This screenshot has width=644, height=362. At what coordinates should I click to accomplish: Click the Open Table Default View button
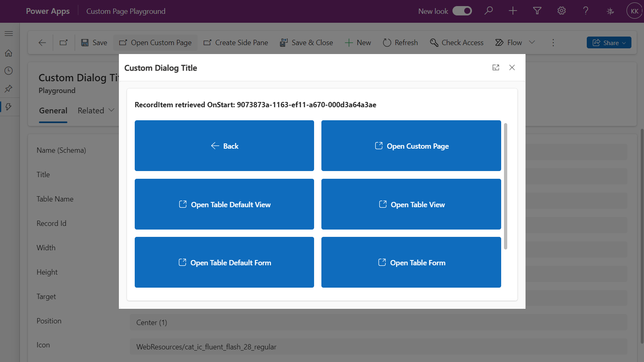224,204
